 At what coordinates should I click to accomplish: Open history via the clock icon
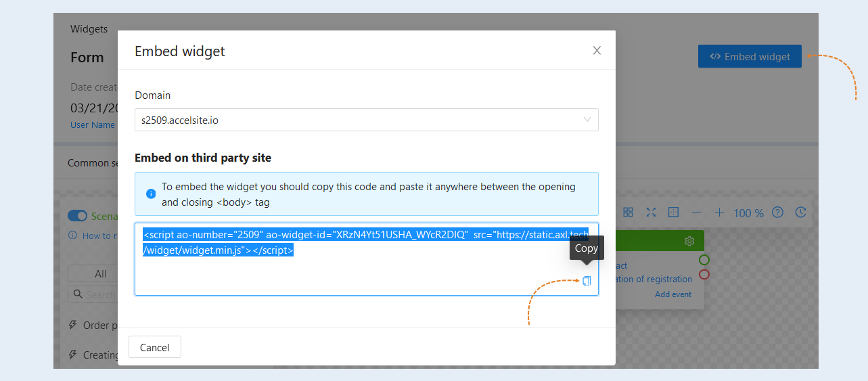[x=800, y=212]
